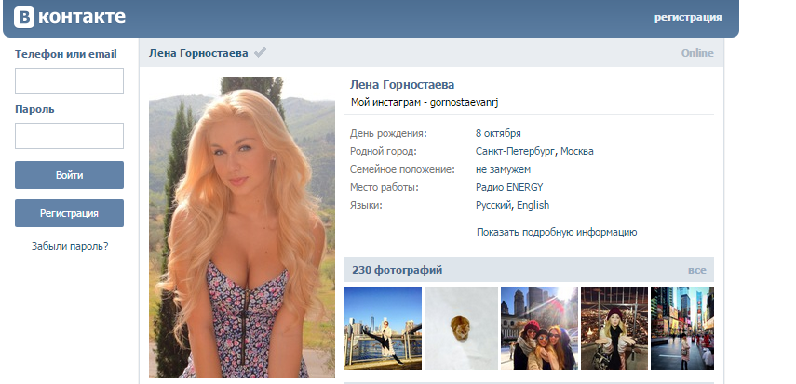The width and height of the screenshot is (796, 384).
Task: Open the Забыли пароль? link
Action: pos(70,246)
